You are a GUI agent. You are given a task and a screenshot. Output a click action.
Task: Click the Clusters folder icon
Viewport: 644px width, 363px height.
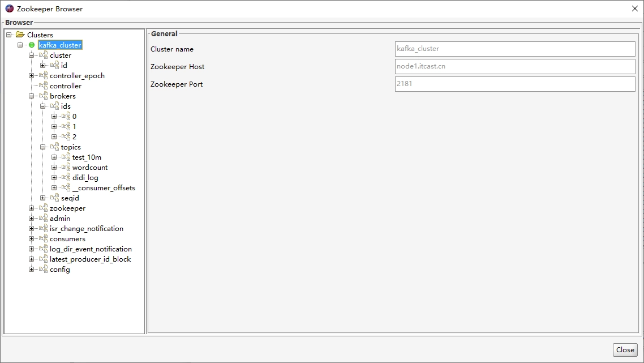[20, 35]
